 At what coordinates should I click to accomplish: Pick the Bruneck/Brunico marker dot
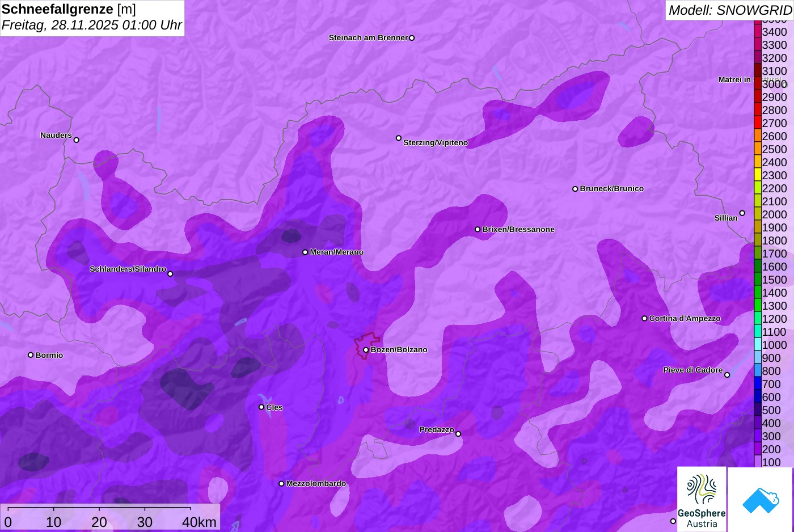[x=575, y=189]
